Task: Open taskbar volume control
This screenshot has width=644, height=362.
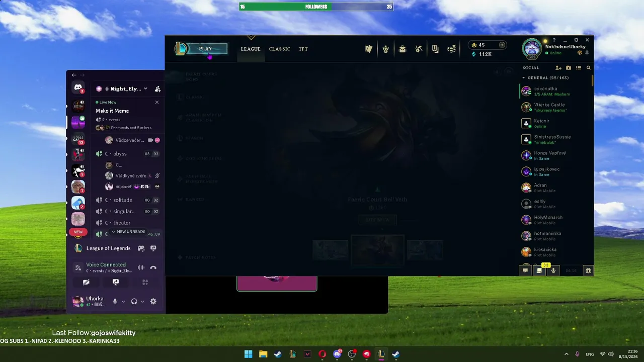Action: 611,354
